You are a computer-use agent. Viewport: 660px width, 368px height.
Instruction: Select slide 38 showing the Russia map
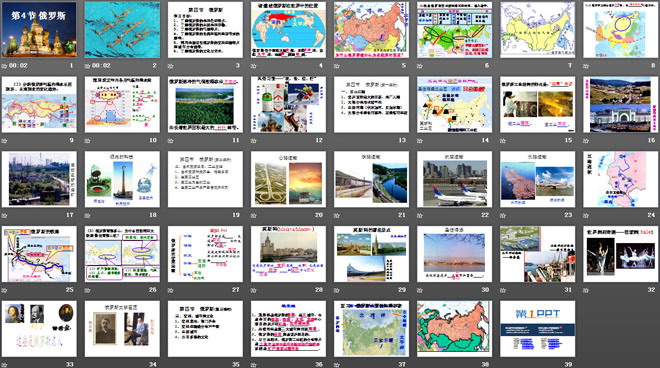(455, 328)
